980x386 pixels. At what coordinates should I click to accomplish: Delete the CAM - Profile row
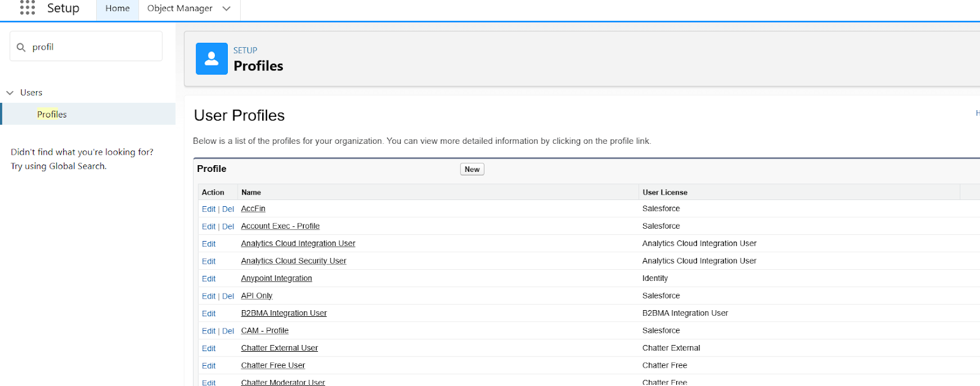click(228, 331)
